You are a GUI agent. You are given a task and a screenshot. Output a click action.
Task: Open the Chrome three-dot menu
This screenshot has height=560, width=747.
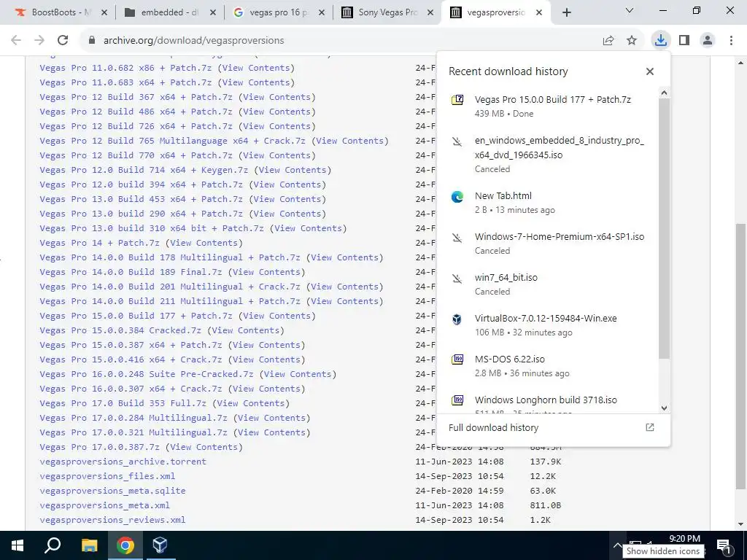[x=731, y=41]
